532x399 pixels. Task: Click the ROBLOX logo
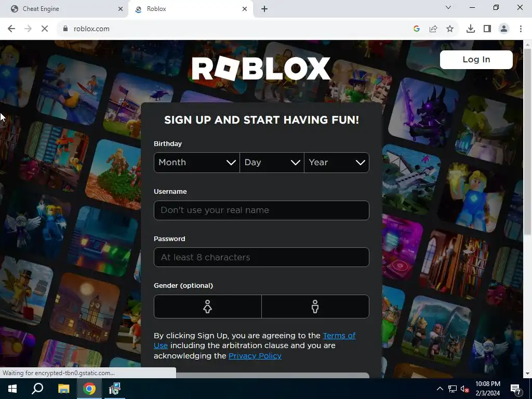click(261, 68)
